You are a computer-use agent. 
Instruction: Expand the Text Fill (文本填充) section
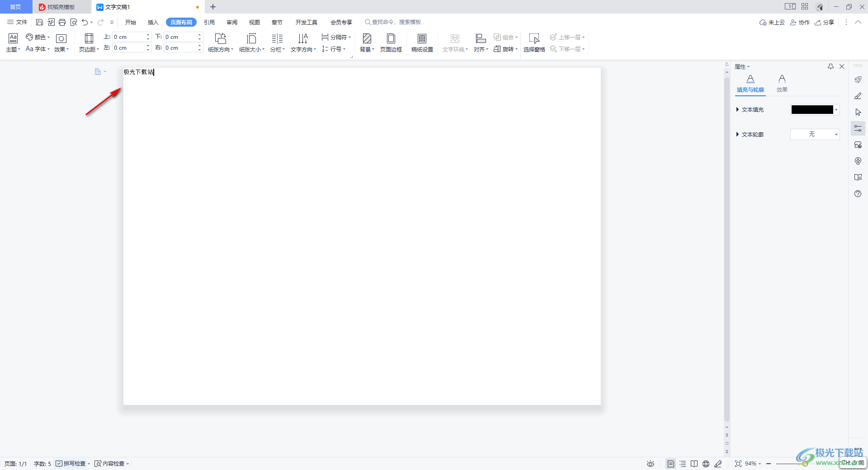pos(737,109)
